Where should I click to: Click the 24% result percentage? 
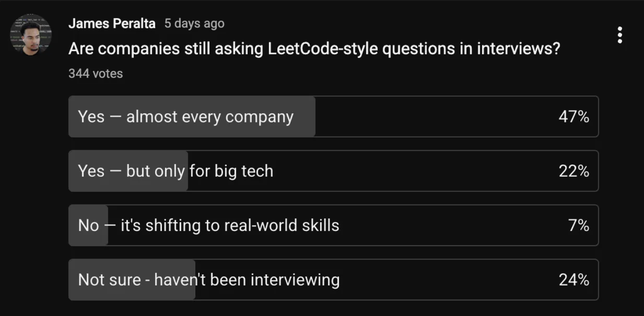click(x=574, y=280)
